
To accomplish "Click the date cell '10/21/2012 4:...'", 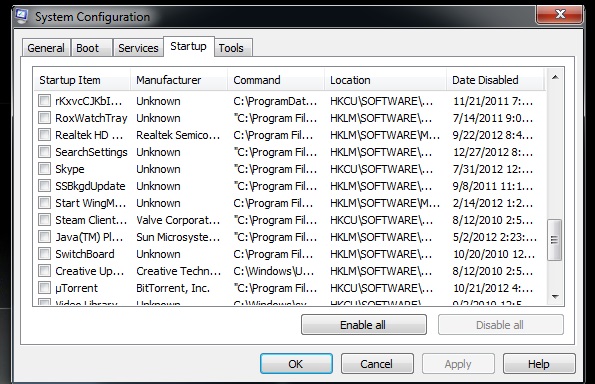I will pos(493,288).
